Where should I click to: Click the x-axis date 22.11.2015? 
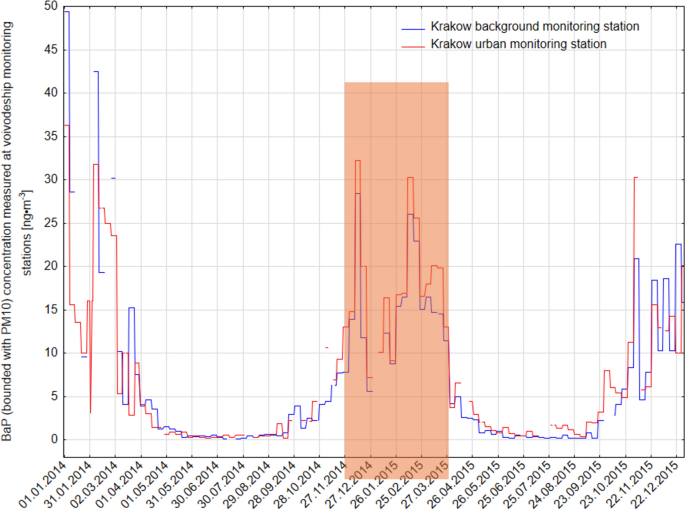[x=630, y=485]
